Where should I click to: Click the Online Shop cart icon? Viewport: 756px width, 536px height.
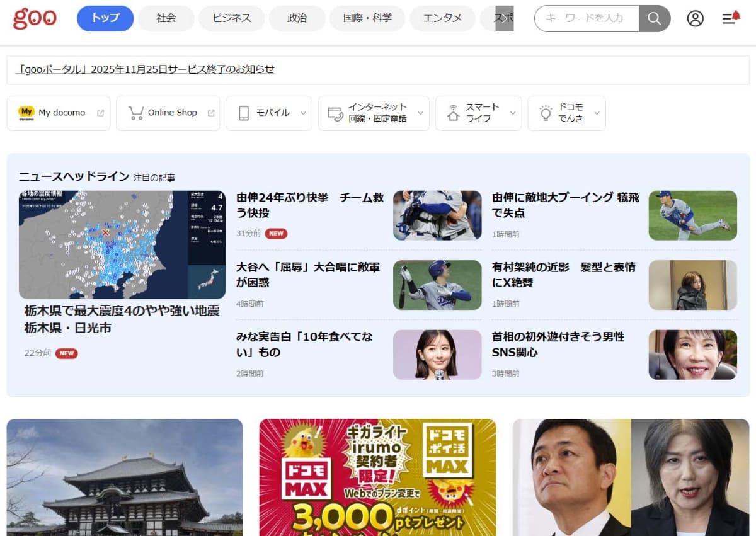[136, 112]
